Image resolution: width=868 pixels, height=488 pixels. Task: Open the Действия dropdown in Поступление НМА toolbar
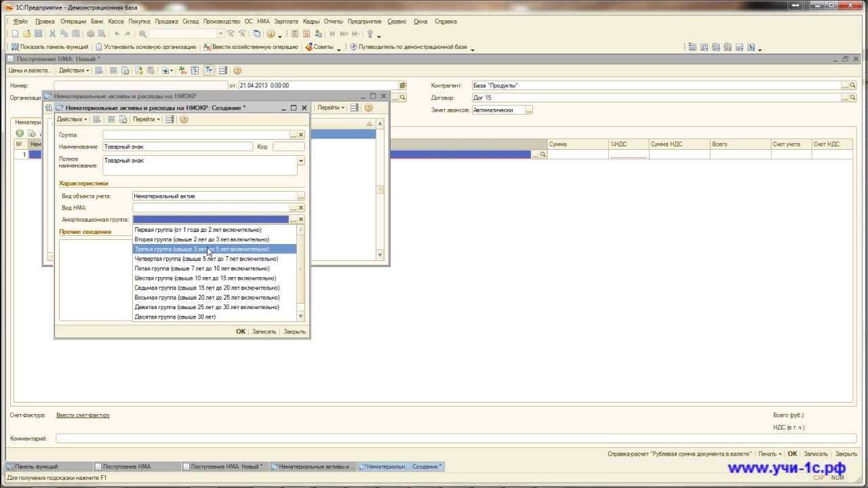coord(73,70)
